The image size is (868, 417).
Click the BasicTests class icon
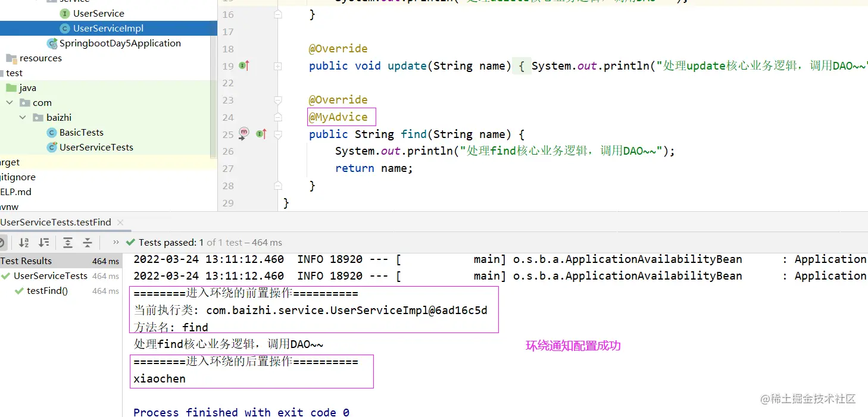tap(52, 132)
